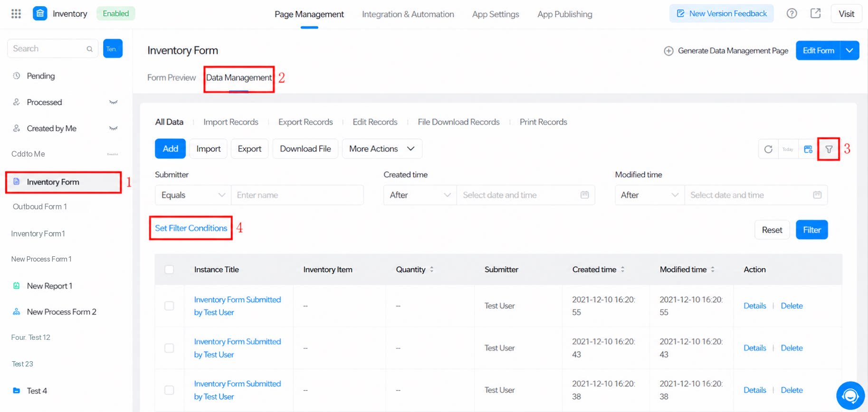Toggle visibility eye next to Processed
The height and width of the screenshot is (412, 868).
[x=113, y=102]
